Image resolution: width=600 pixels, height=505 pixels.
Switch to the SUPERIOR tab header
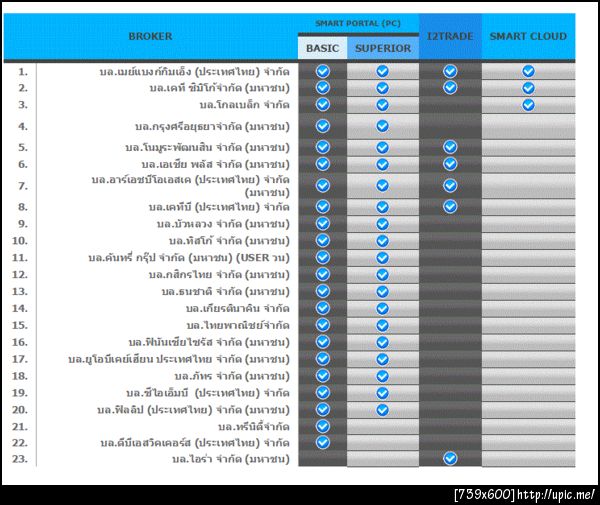pyautogui.click(x=383, y=48)
